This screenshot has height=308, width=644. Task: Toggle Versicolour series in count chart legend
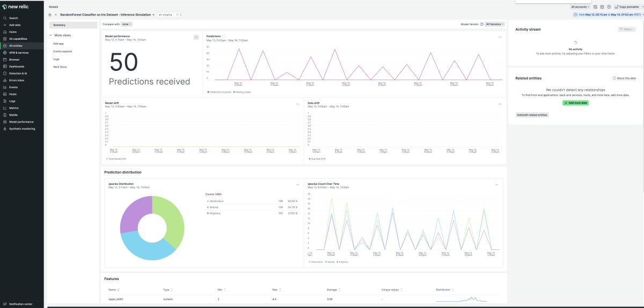click(x=317, y=262)
